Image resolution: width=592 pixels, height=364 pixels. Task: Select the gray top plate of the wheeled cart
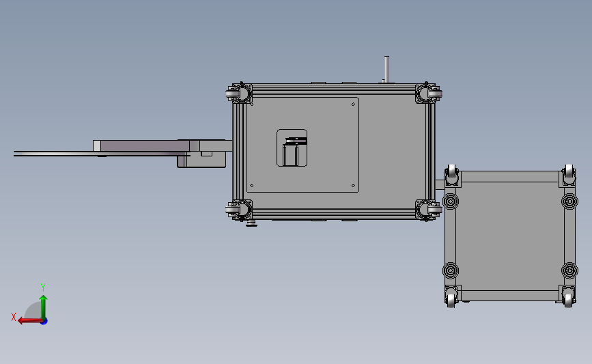tap(510, 236)
